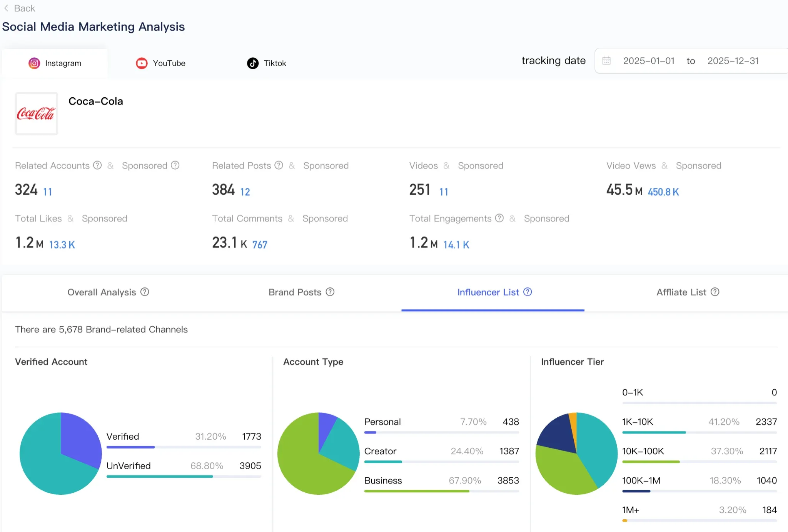The height and width of the screenshot is (532, 788).
Task: Select the 100K-1M influencer tier label
Action: point(641,480)
